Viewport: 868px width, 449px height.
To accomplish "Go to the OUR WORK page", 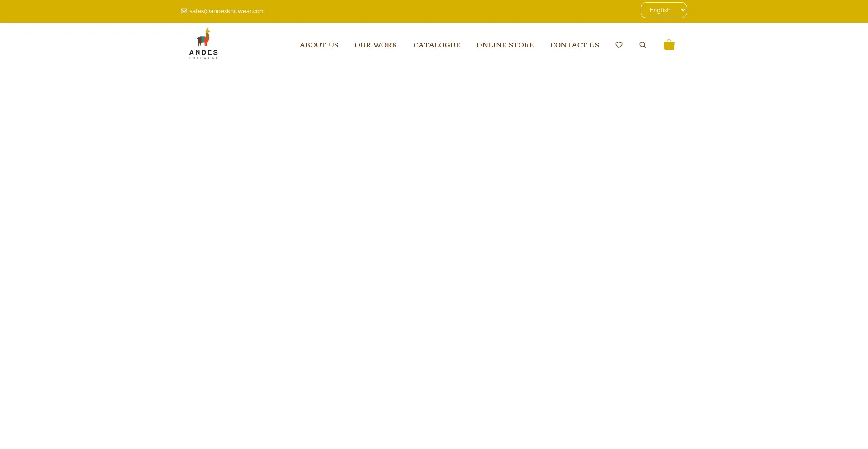I will [x=376, y=45].
